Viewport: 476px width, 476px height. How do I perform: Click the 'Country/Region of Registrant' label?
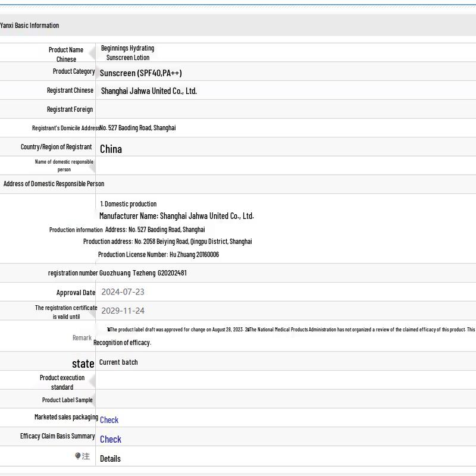click(56, 147)
